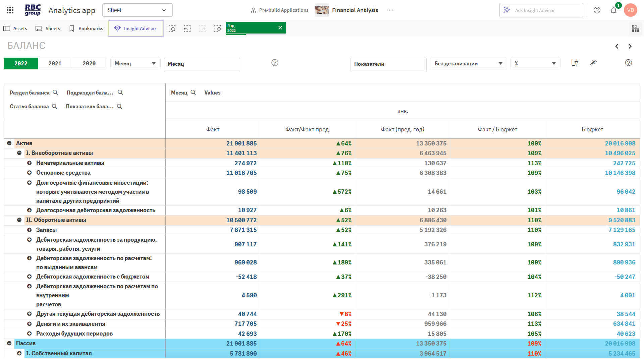This screenshot has height=362, width=644.
Task: Open the selections tool grid icon
Action: 635,28
